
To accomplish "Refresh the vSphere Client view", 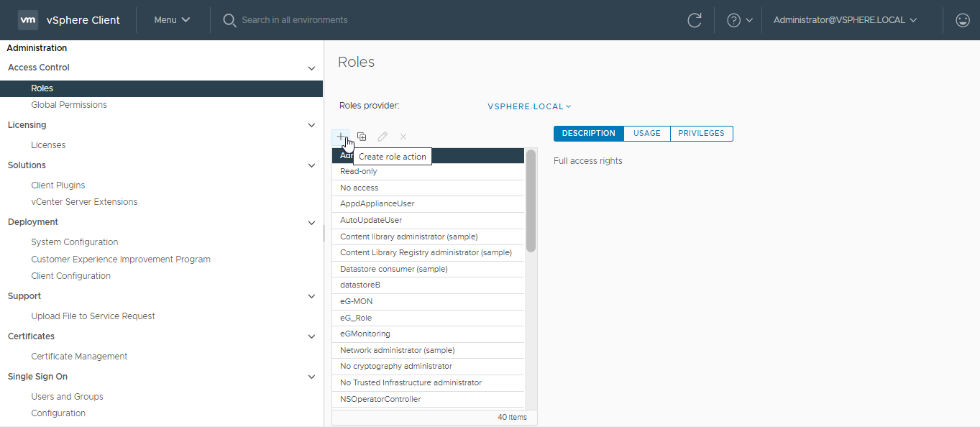I will click(695, 20).
